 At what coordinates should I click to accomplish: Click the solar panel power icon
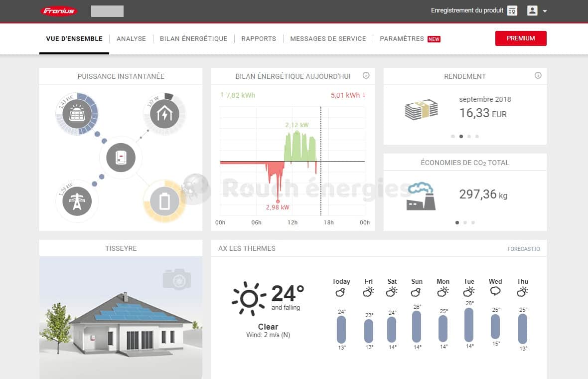click(76, 114)
